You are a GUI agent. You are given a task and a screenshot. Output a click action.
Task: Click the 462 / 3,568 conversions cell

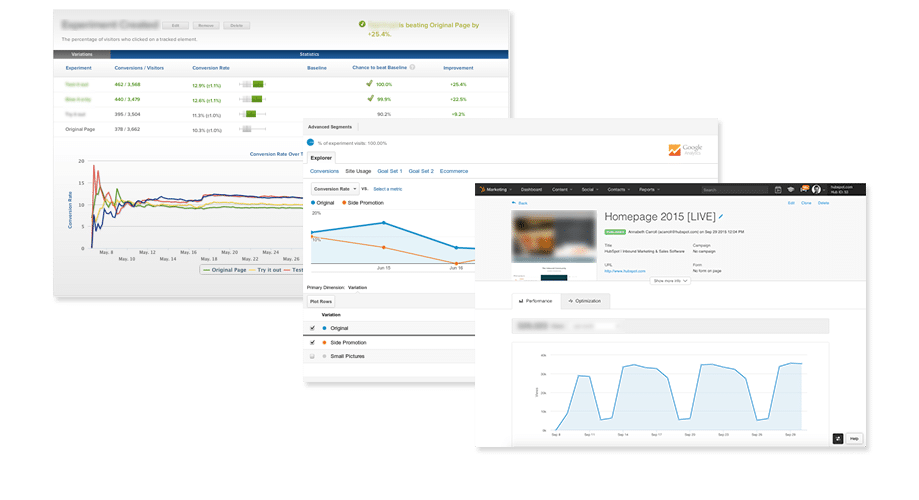click(x=128, y=84)
